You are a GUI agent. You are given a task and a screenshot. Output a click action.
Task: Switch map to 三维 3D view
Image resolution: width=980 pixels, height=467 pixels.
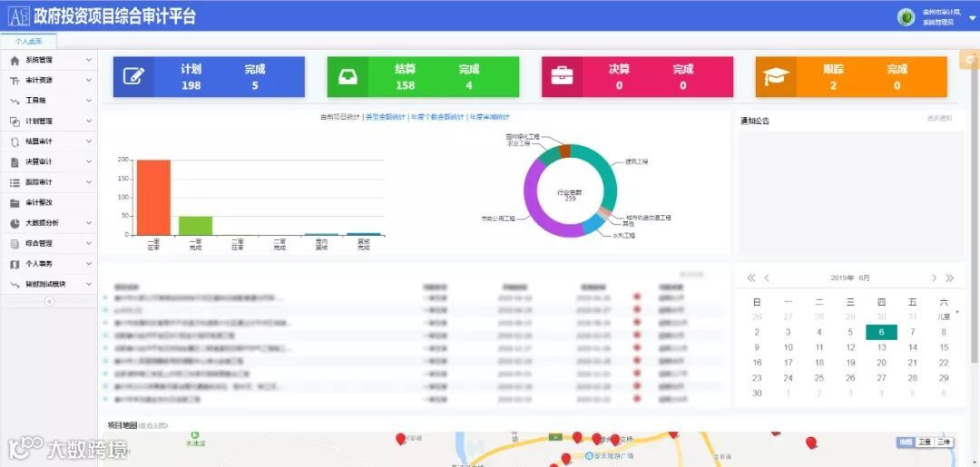click(943, 442)
